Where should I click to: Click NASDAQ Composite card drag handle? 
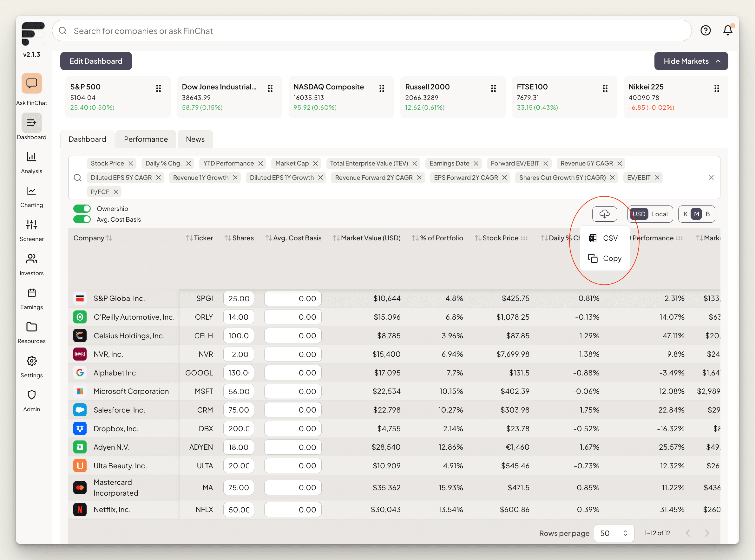(x=382, y=88)
